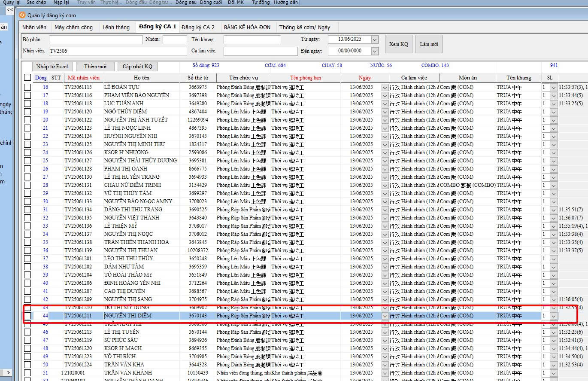Check the box for TRẦN VĂN KHÁNH row
This screenshot has height=381, width=588.
pos(27,373)
